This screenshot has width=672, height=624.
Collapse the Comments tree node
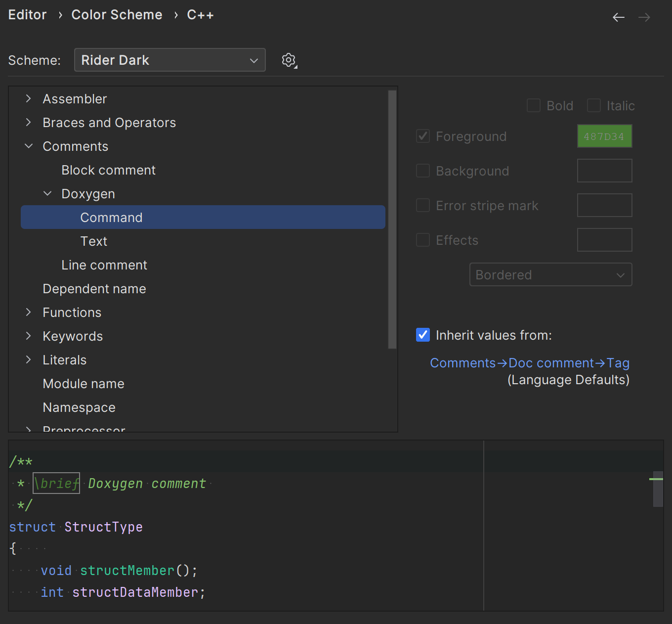coord(28,146)
